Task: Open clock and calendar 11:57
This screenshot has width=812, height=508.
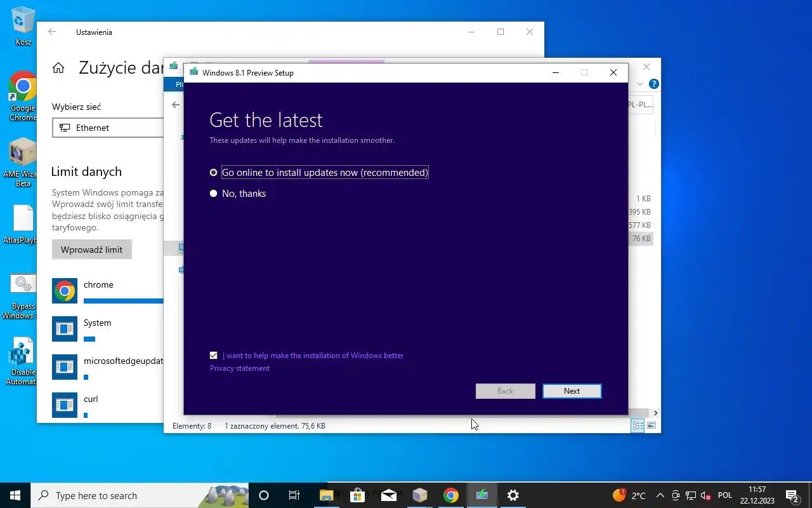Action: (x=757, y=495)
